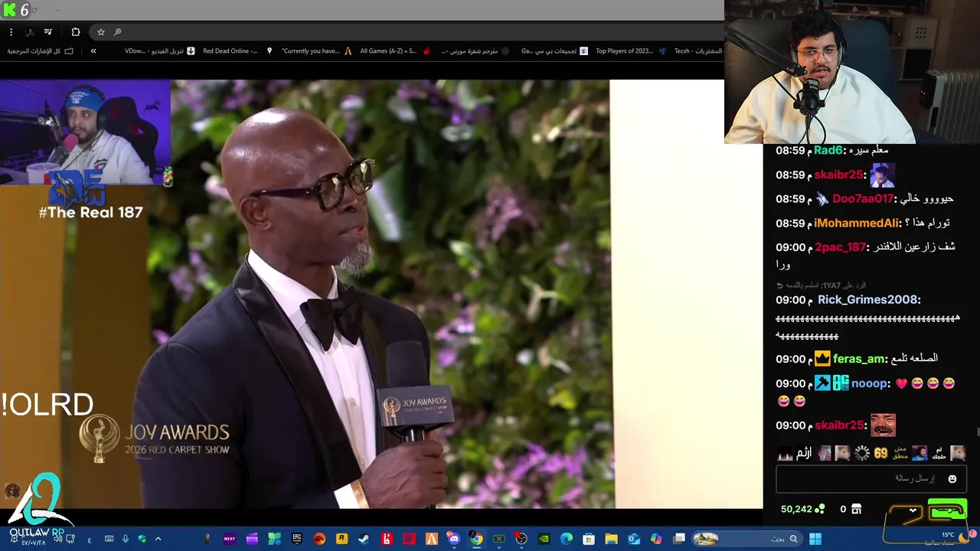Open Outlook from the taskbar

click(x=634, y=539)
